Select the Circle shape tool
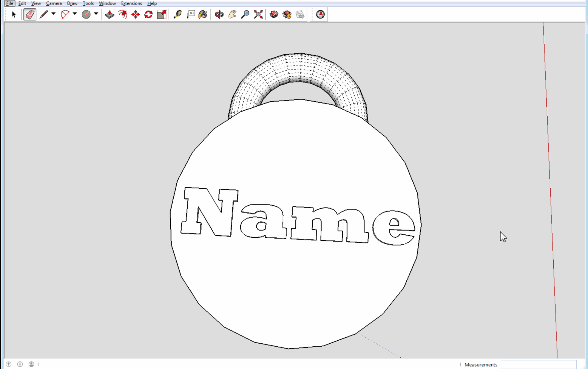 [86, 15]
